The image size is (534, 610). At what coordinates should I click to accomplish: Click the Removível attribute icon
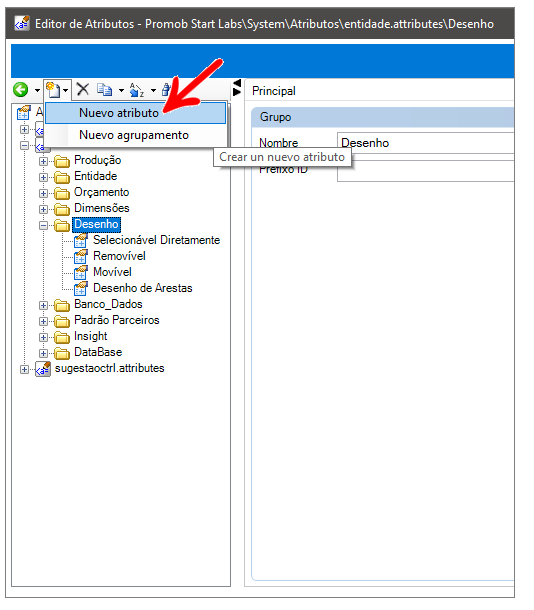click(81, 256)
